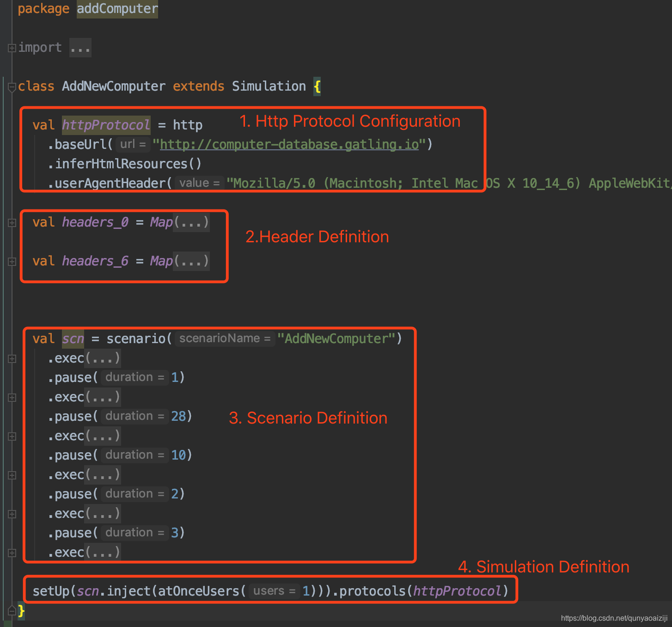Click the "AddNewComputer" scenario name string

point(336,339)
